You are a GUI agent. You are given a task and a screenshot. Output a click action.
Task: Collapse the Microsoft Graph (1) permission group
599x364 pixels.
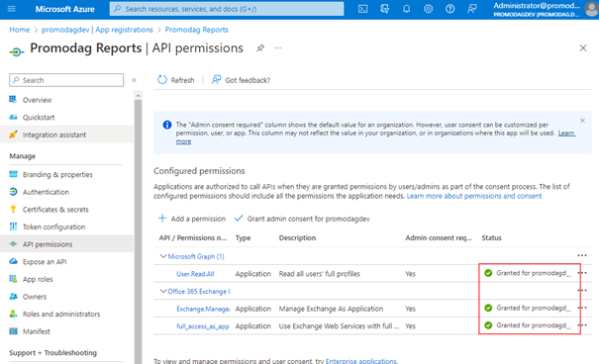click(163, 256)
